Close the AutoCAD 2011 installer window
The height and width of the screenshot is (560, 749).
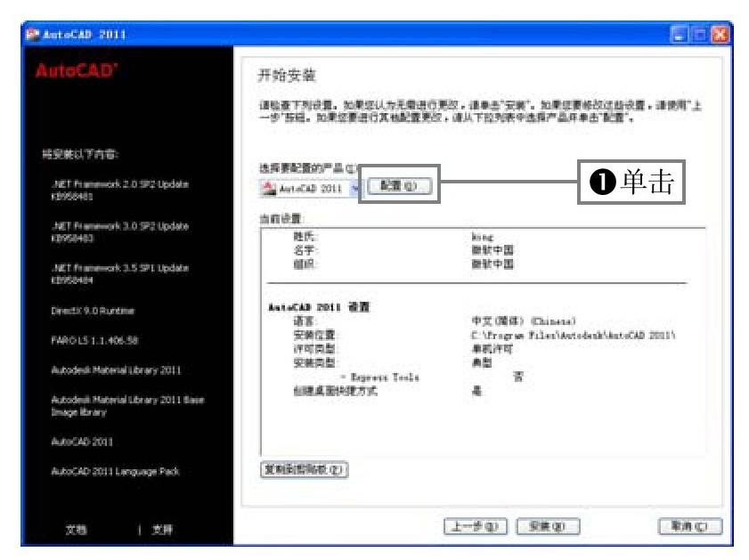tap(720, 35)
